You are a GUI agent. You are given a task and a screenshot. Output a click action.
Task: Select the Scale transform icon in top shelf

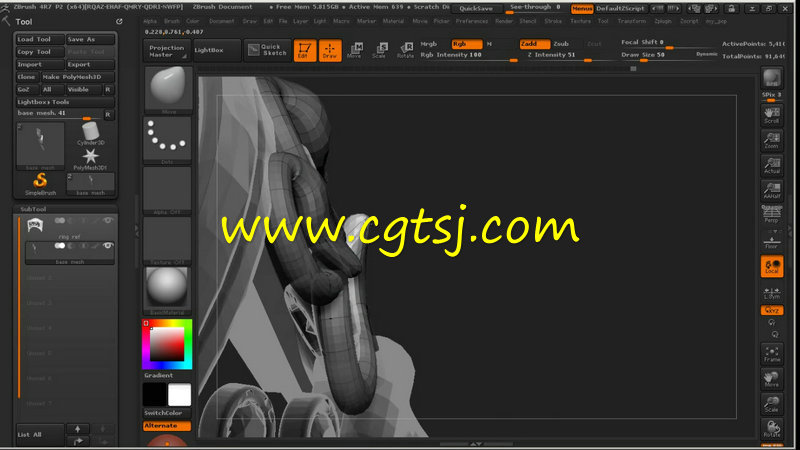[380, 50]
